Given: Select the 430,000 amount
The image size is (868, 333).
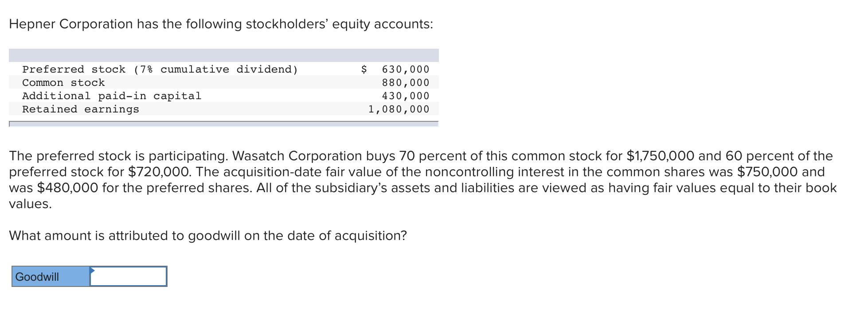Looking at the screenshot, I should [405, 96].
